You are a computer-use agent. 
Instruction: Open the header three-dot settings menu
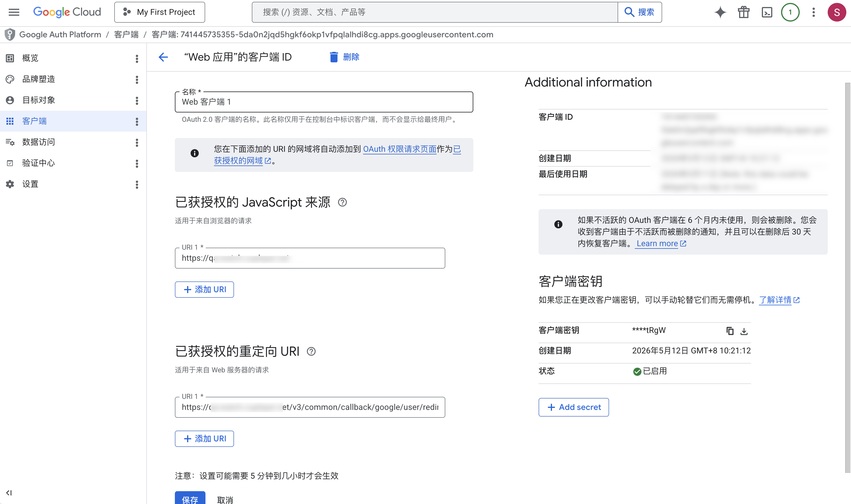[813, 12]
